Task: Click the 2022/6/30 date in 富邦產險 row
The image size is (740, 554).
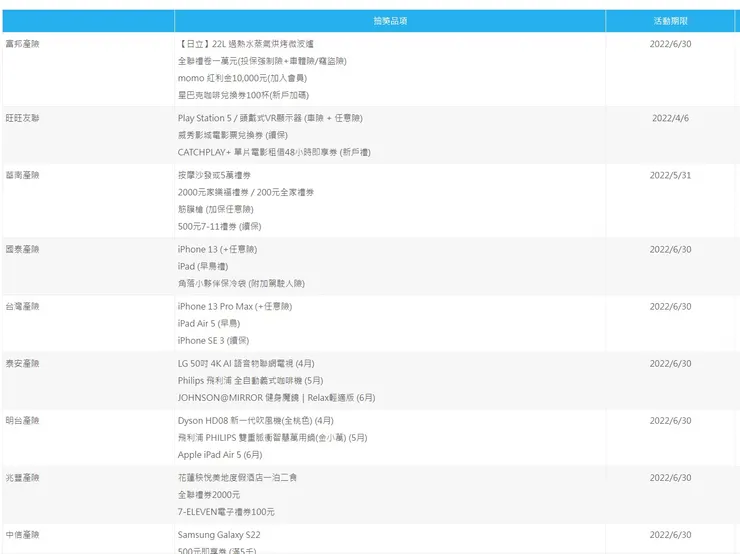Action: coord(670,44)
